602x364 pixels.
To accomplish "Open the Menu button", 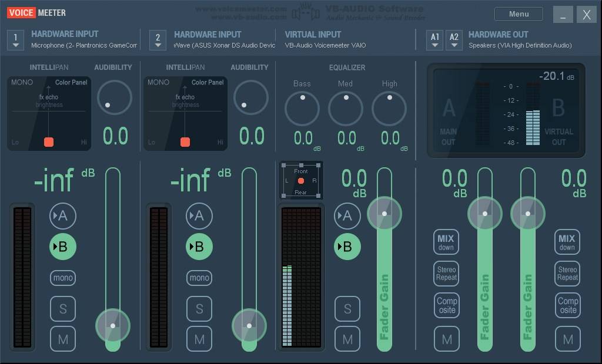I will coord(519,14).
